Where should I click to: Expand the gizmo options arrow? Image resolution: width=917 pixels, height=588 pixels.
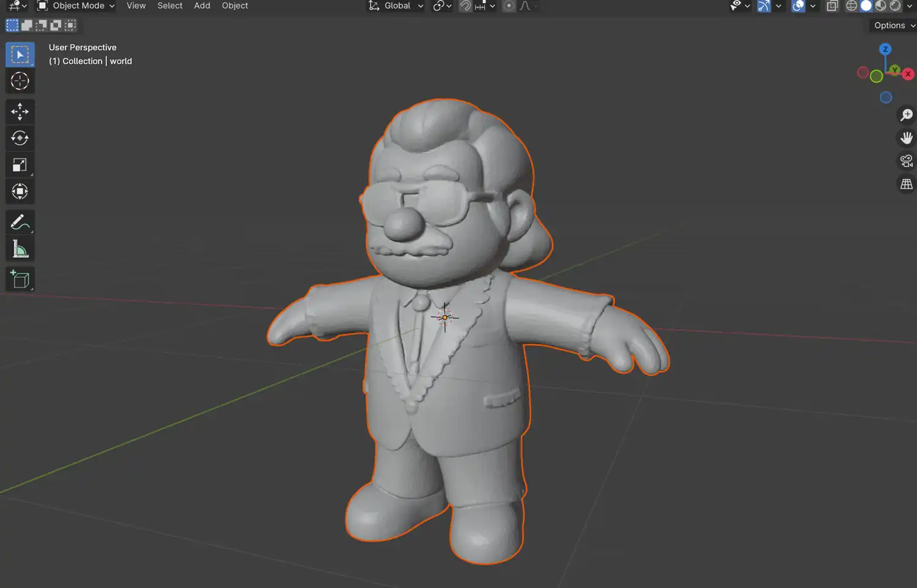[778, 6]
